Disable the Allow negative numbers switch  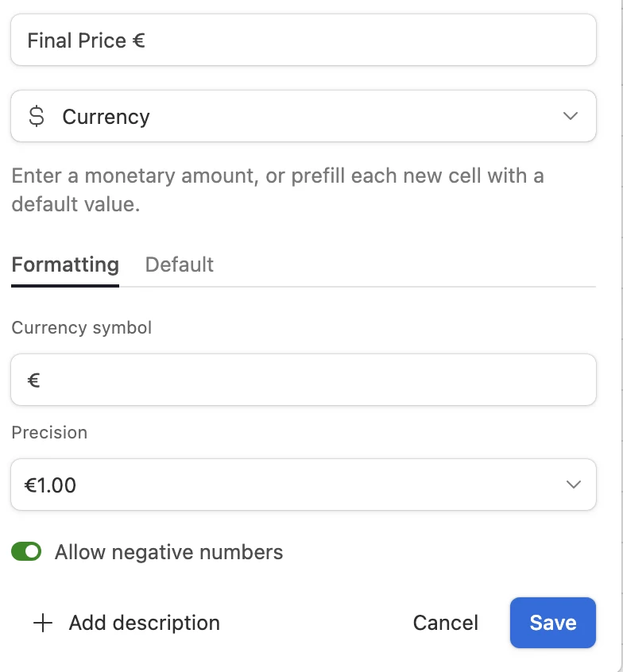click(x=26, y=552)
